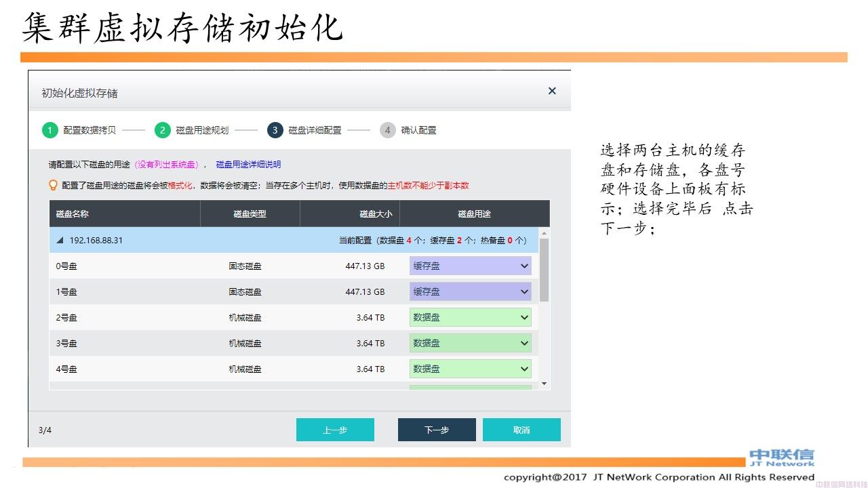Click 磁盘大小 column header
The width and height of the screenshot is (868, 488).
[x=350, y=213]
